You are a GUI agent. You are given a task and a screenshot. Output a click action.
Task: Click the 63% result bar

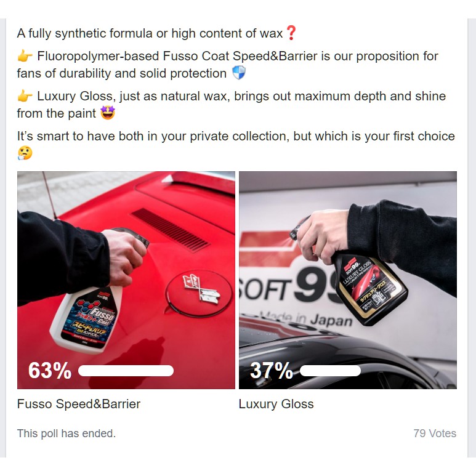click(x=126, y=371)
